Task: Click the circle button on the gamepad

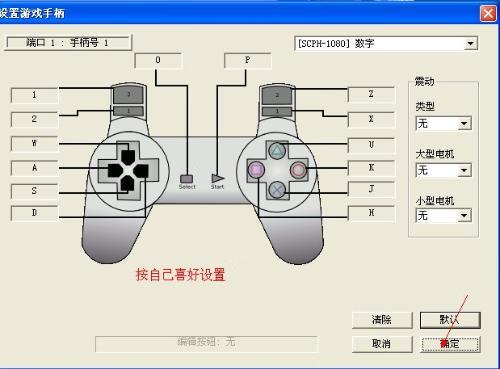Action: click(298, 170)
